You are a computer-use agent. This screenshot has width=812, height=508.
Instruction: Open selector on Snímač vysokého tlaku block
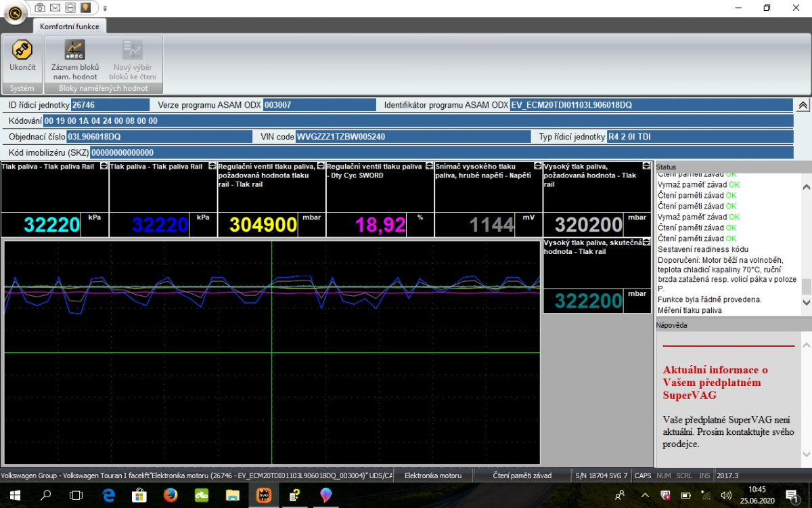[x=538, y=166]
